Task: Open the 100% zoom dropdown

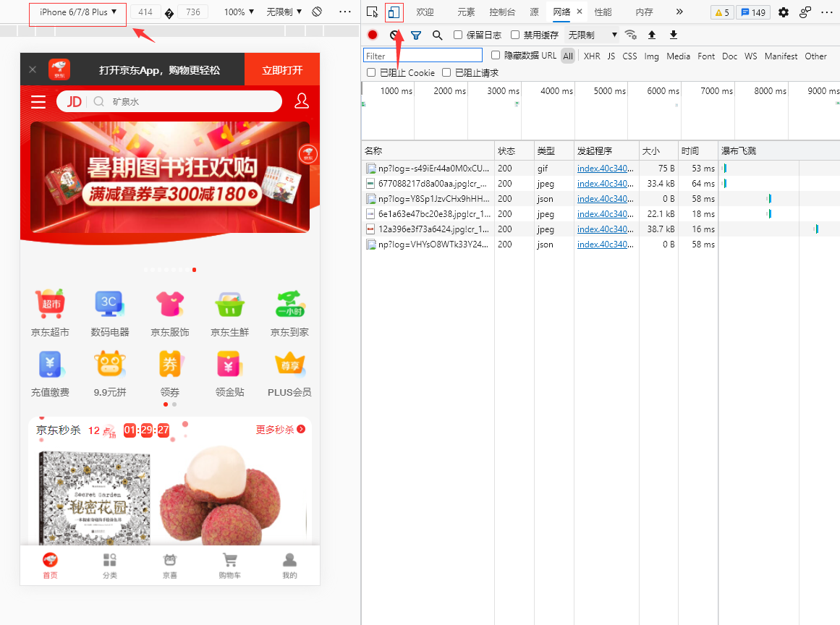Action: (239, 12)
